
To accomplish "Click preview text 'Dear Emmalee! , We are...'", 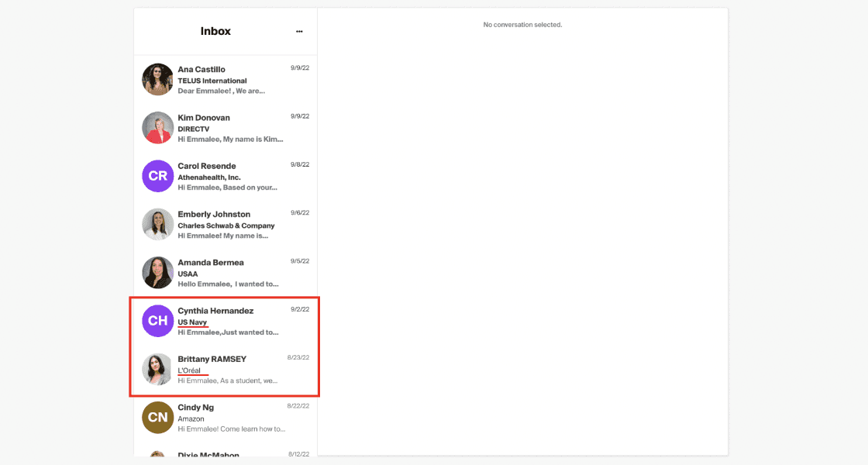I will 221,91.
